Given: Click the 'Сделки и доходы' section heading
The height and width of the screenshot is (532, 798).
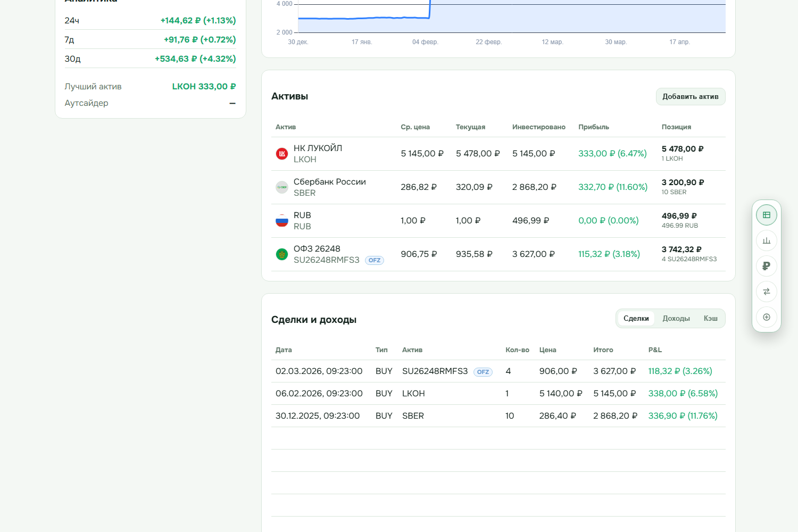Looking at the screenshot, I should [314, 319].
